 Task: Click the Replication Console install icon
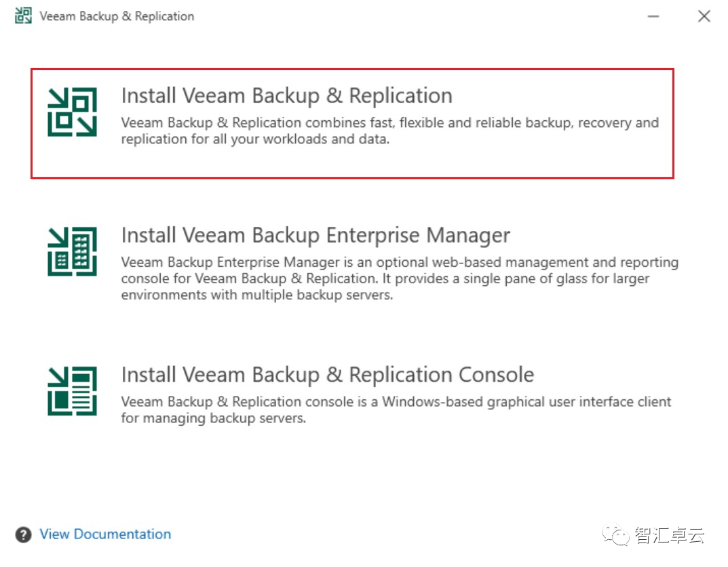(x=72, y=390)
